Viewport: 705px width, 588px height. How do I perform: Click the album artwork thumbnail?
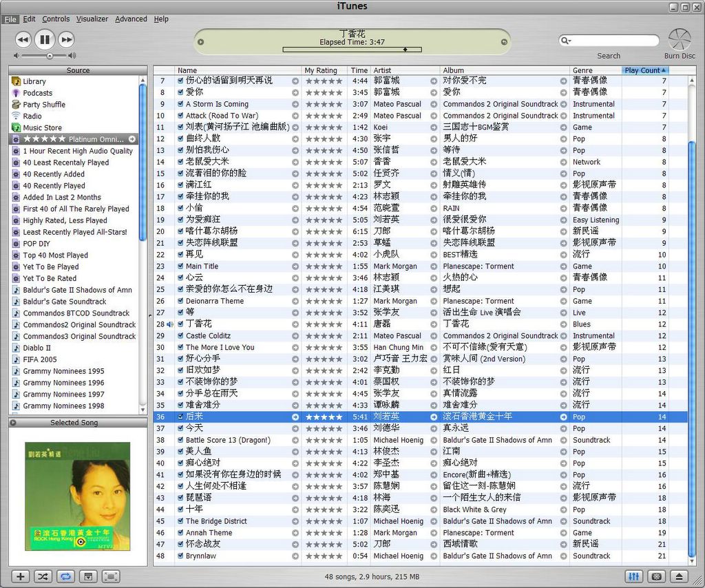77,496
